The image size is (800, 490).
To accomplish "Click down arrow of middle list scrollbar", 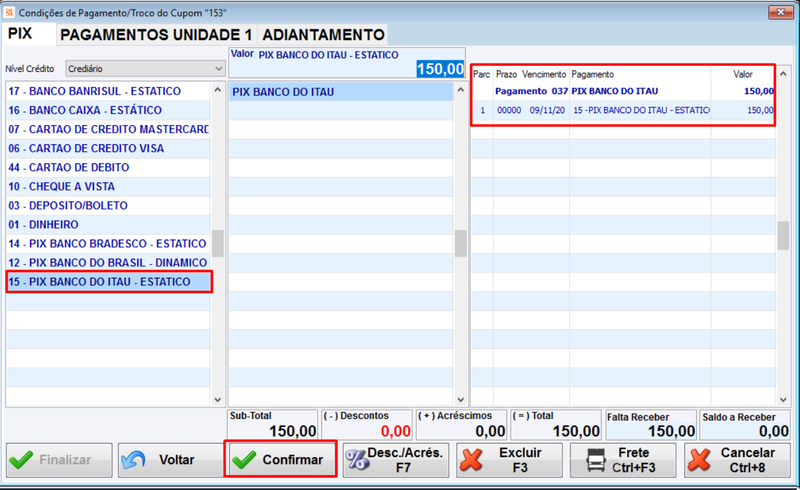I will point(461,400).
